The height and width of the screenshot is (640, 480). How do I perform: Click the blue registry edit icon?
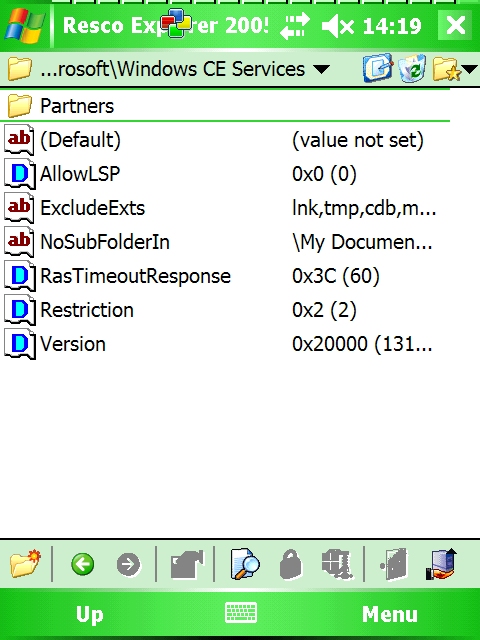(377, 68)
